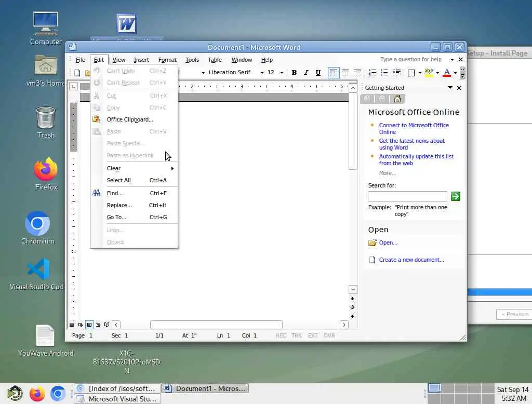Screen dimensions: 532x404
Task: Click the tab stop selector box
Action: point(73,87)
